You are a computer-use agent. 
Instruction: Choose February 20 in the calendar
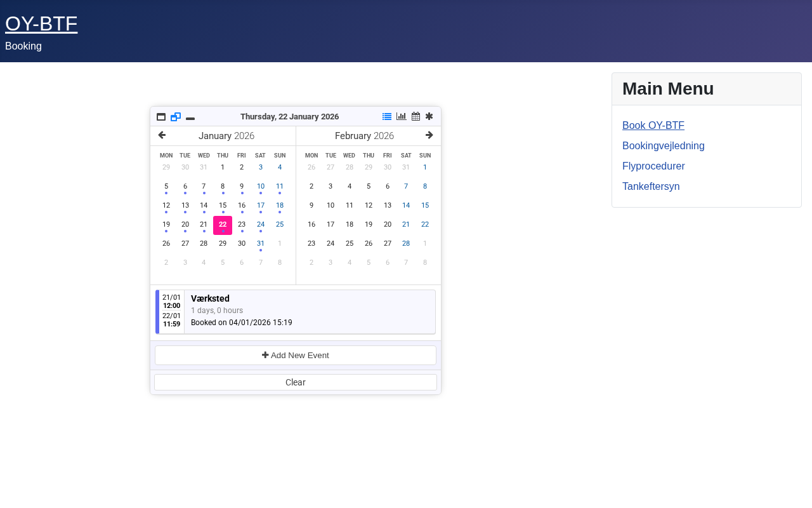point(388,225)
